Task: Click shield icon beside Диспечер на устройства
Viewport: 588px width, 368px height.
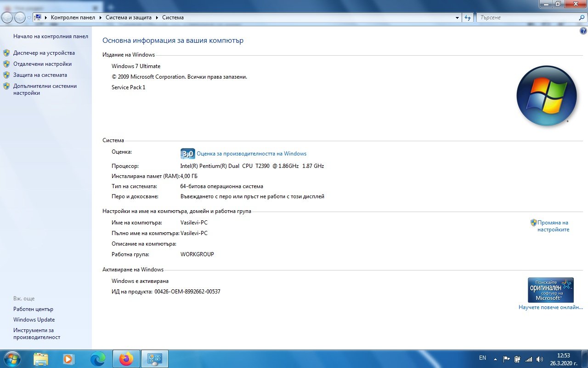Action: coord(6,53)
